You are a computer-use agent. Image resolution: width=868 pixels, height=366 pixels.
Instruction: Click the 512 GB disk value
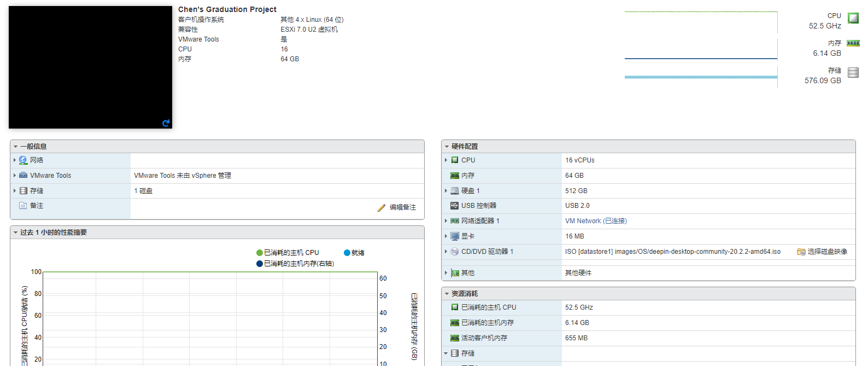(x=576, y=191)
